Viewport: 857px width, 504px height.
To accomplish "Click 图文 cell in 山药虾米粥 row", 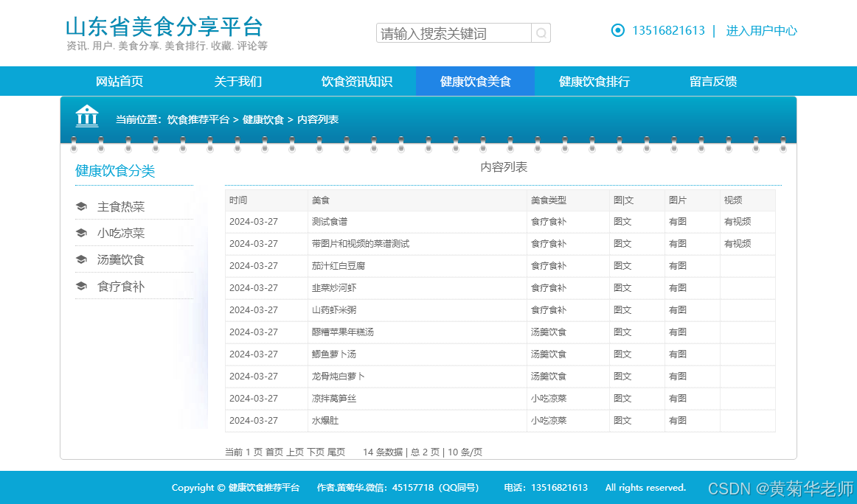I will [x=622, y=310].
